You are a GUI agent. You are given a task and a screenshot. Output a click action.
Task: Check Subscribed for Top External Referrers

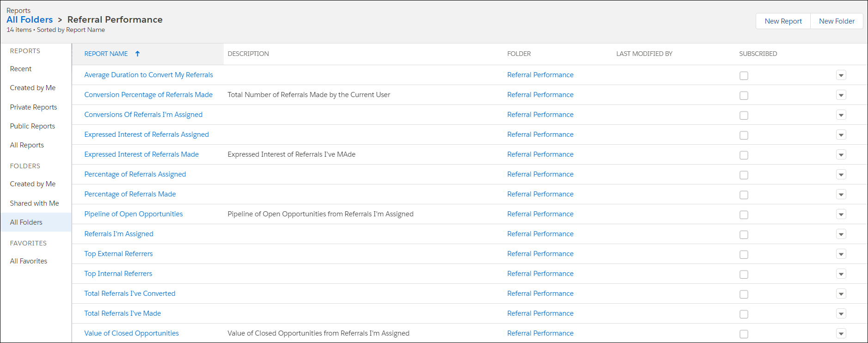pos(744,255)
